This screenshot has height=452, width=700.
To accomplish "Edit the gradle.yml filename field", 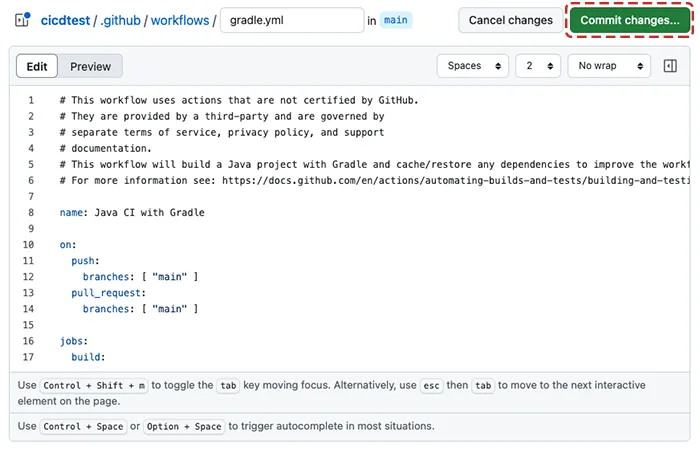I will coord(292,20).
